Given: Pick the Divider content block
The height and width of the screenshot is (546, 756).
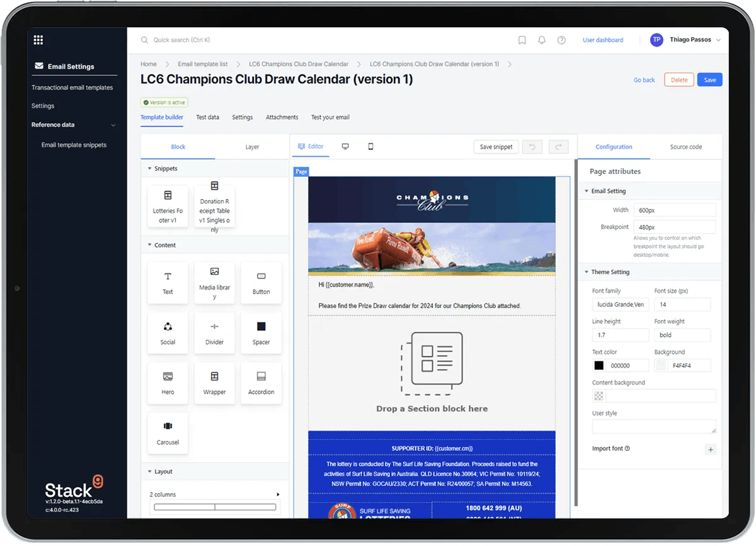Looking at the screenshot, I should [x=214, y=333].
